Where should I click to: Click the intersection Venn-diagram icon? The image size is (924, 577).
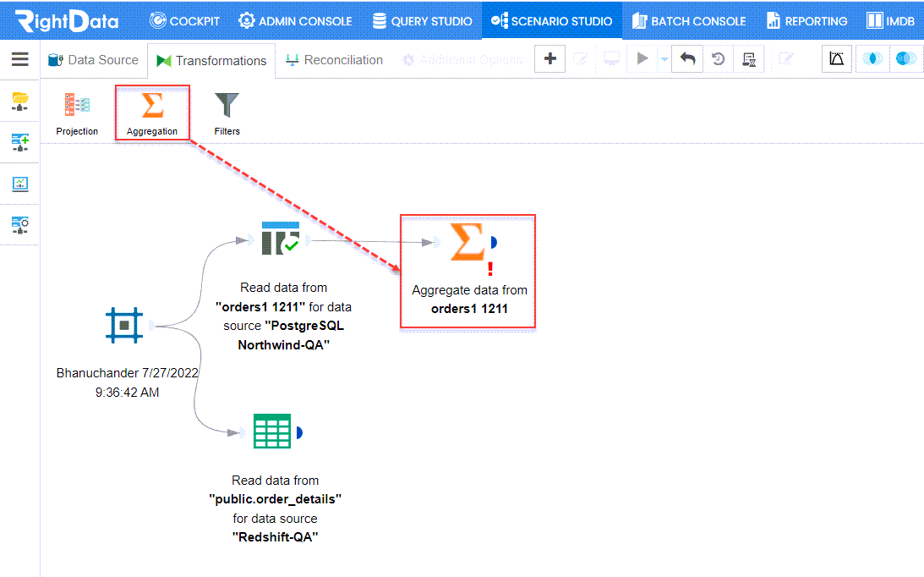pyautogui.click(x=872, y=59)
